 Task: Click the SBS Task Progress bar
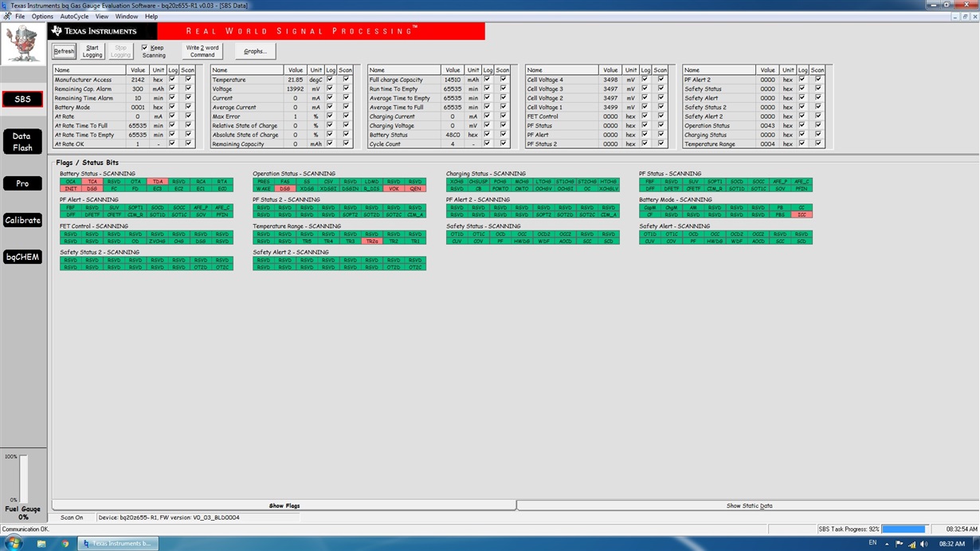(x=904, y=529)
